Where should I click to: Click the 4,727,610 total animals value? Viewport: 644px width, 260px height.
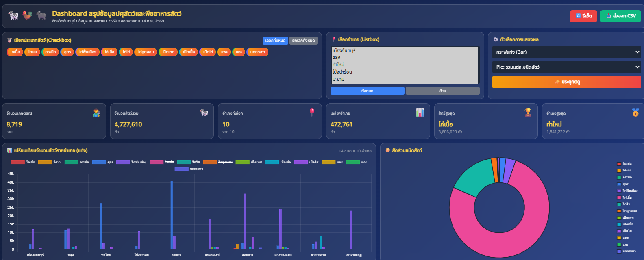128,124
